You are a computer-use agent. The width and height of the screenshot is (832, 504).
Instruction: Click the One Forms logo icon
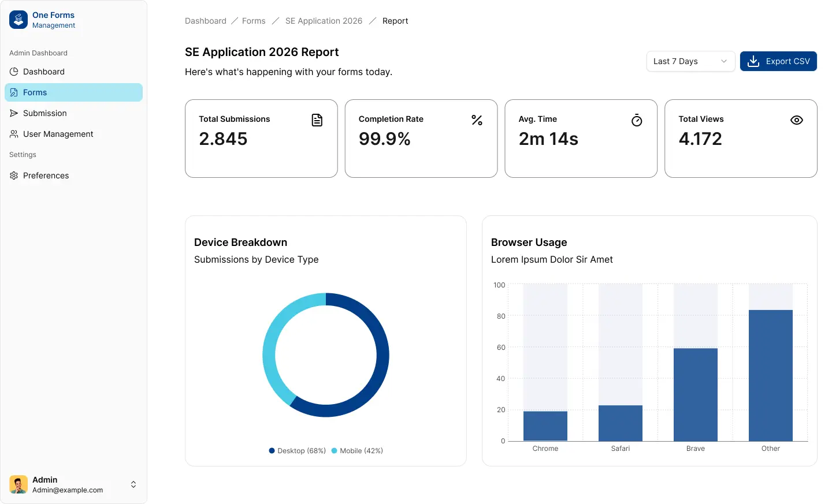pos(18,20)
